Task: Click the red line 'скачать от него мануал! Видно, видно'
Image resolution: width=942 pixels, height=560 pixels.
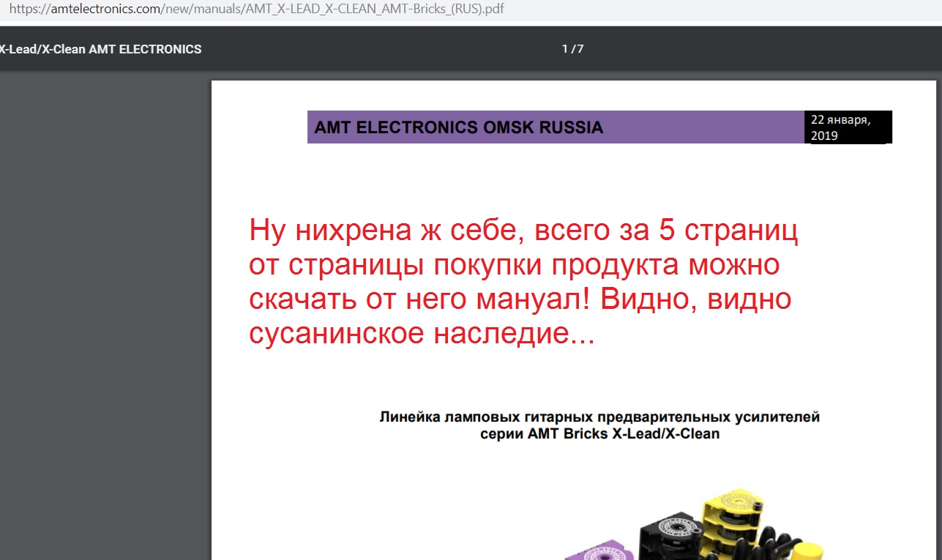Action: click(520, 299)
